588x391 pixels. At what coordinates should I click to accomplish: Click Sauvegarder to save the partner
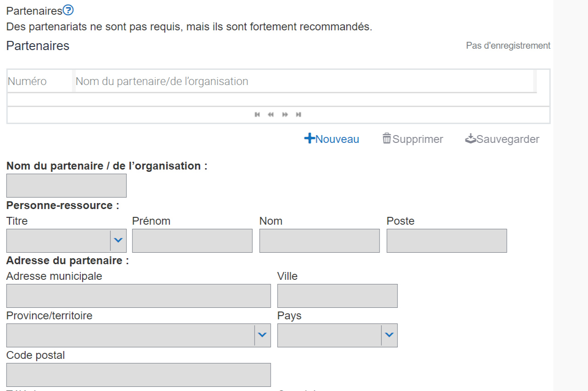(502, 139)
